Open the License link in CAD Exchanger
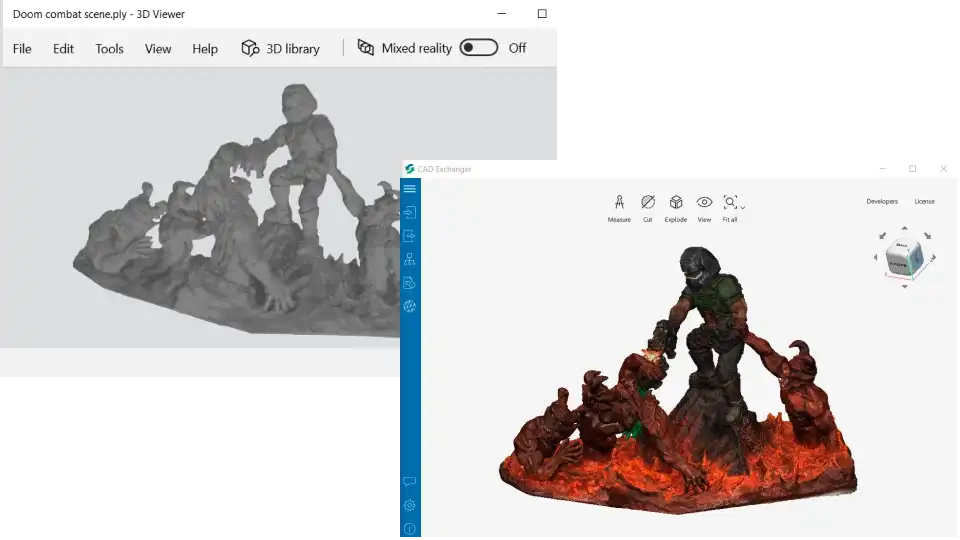The width and height of the screenshot is (960, 540). [924, 201]
